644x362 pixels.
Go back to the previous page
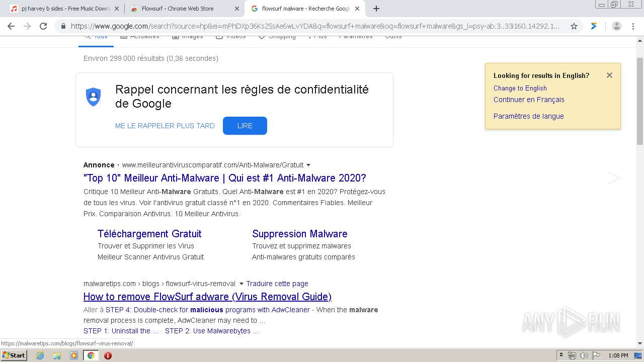tap(12, 26)
